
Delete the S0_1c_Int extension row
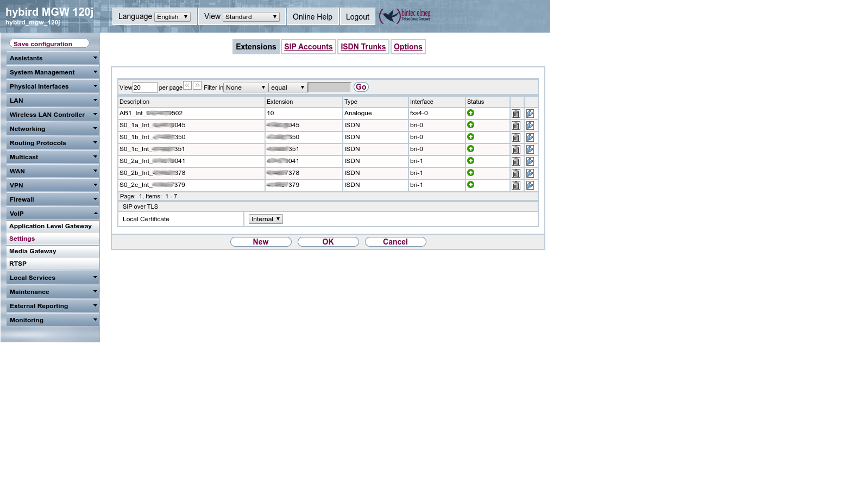point(516,149)
